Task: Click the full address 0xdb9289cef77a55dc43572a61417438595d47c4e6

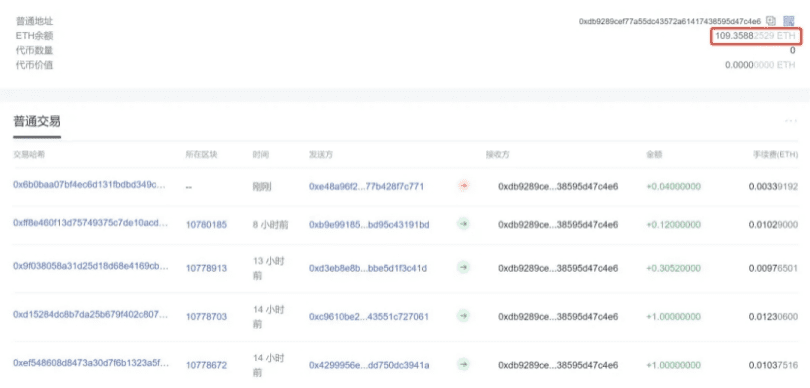Action: (669, 21)
